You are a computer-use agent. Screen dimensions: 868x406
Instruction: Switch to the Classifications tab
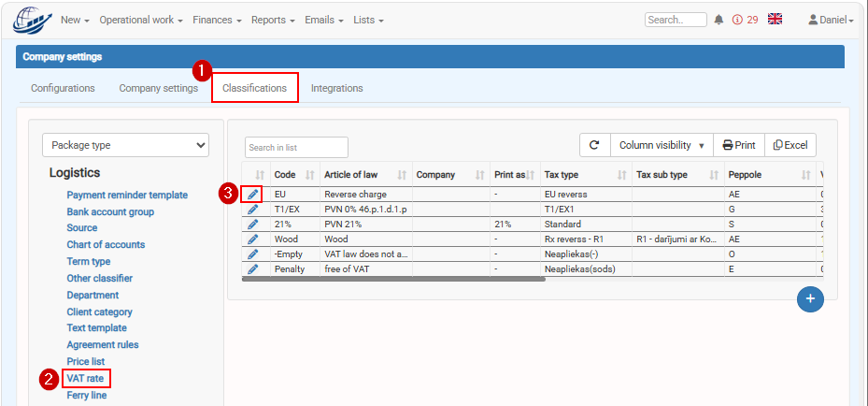255,88
